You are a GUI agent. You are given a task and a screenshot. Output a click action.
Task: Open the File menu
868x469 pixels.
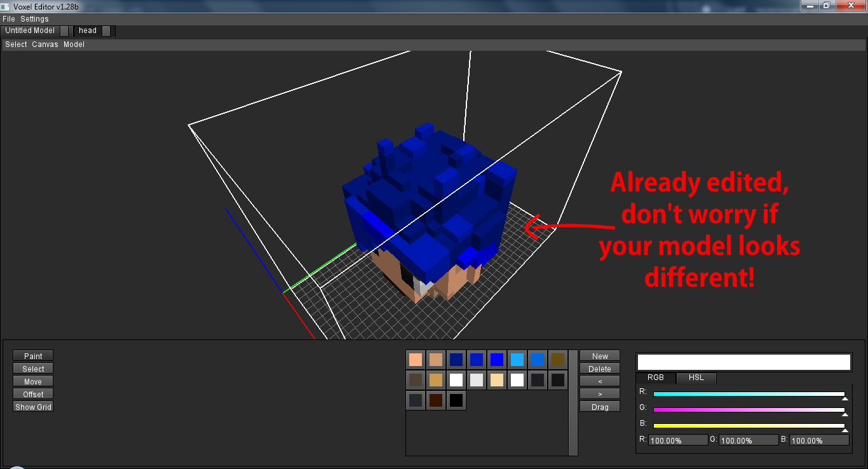[x=9, y=19]
